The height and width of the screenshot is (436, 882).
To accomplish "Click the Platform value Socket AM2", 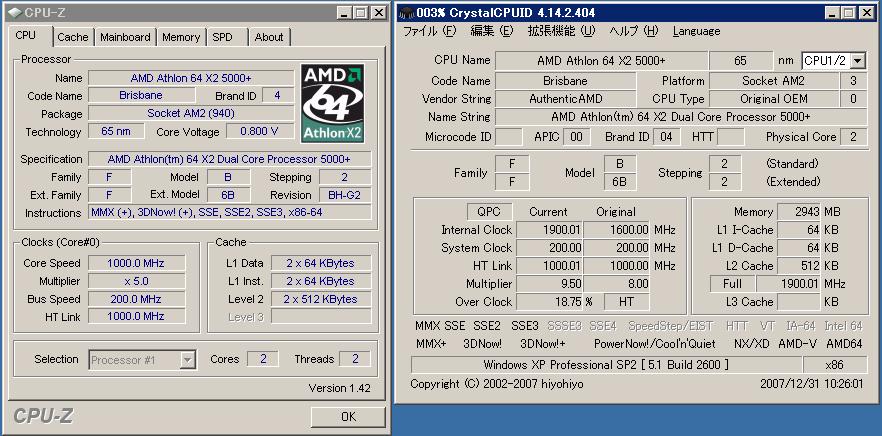I will (773, 80).
